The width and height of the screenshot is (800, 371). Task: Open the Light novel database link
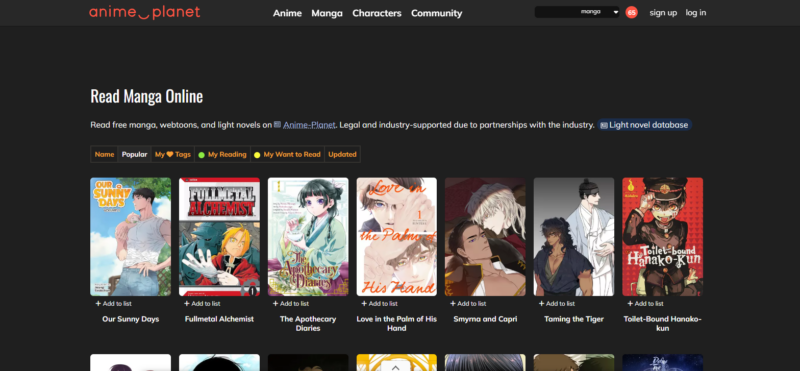coord(644,125)
